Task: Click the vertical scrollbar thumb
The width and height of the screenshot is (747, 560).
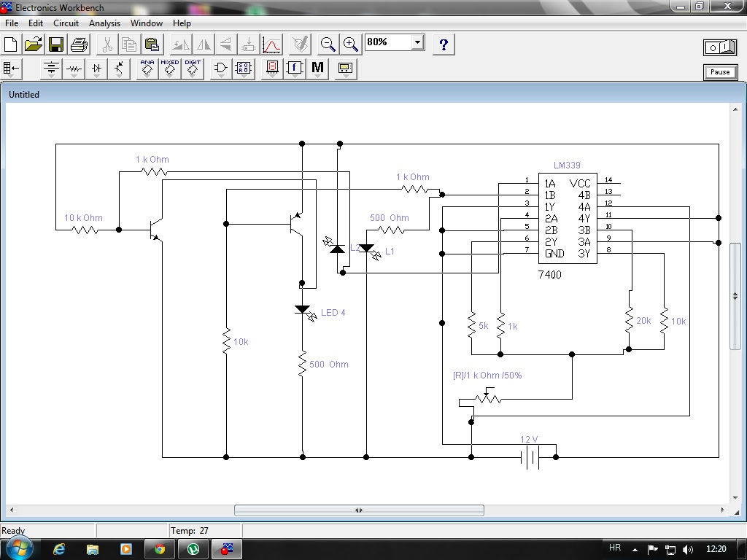Action: (x=735, y=296)
